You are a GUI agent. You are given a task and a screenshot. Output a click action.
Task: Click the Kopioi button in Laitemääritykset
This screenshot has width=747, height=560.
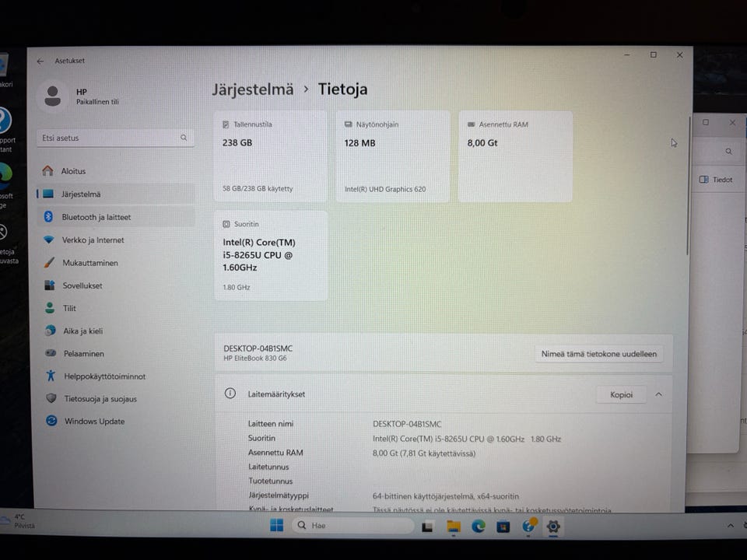point(621,395)
